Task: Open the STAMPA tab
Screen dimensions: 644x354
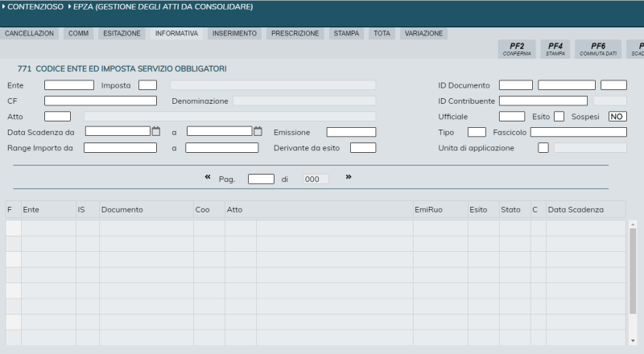Action: coord(346,34)
